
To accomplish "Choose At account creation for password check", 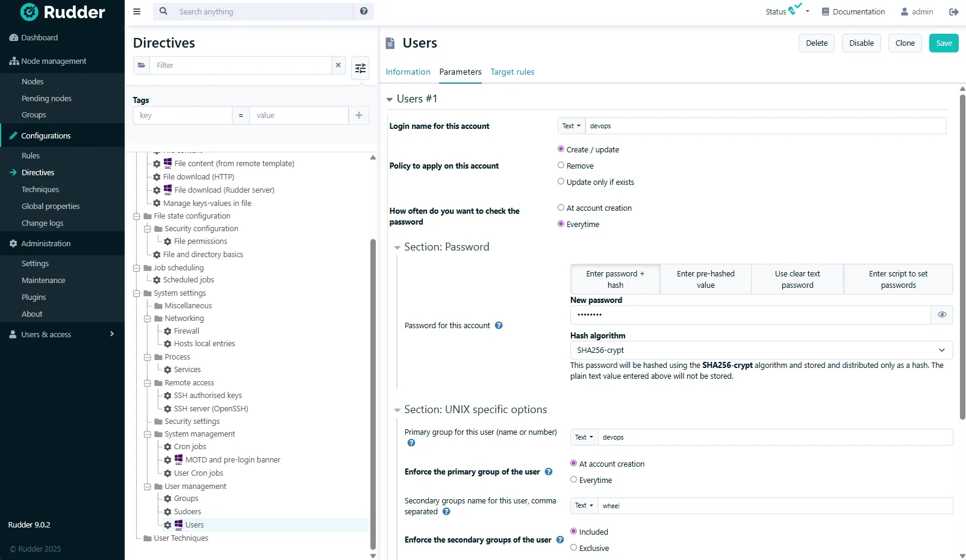I will [x=561, y=208].
